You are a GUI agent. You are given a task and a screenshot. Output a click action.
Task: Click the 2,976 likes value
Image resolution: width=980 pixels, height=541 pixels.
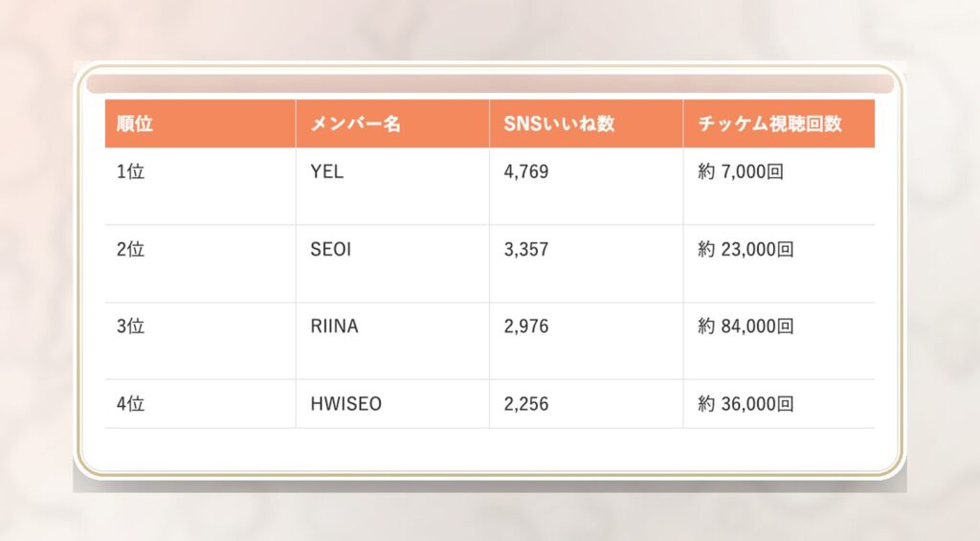[x=526, y=327]
